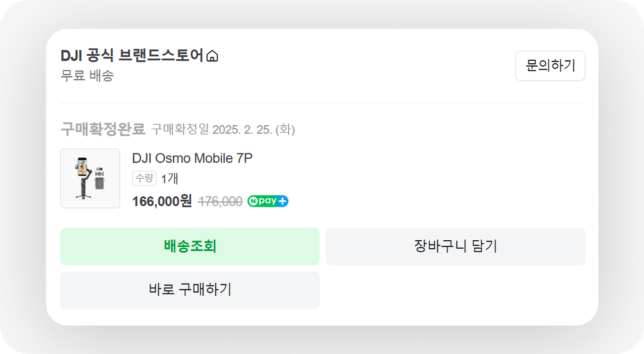644x354 pixels.
Task: Click the 수량 quantity label badge
Action: click(x=144, y=178)
